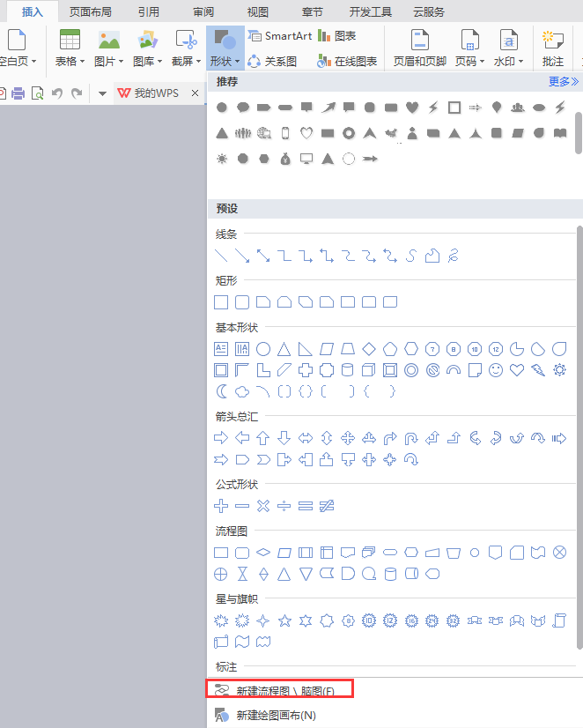Viewport: 583px width, 728px height.
Task: Switch to the 视图 tab
Action: tap(258, 11)
